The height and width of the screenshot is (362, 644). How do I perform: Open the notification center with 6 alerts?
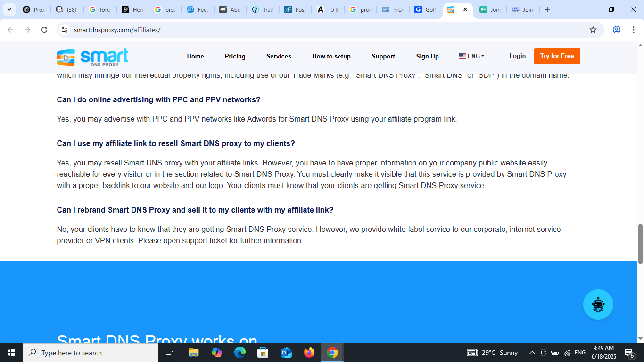[x=629, y=353]
